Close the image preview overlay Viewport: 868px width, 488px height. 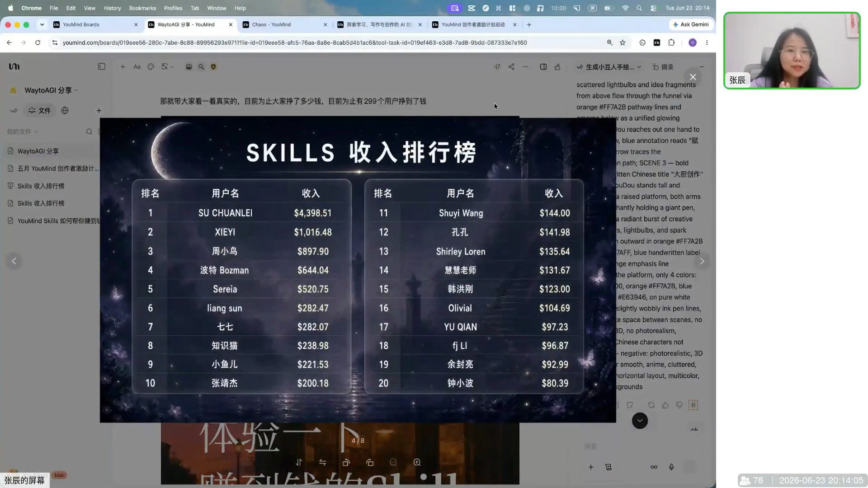(x=693, y=77)
